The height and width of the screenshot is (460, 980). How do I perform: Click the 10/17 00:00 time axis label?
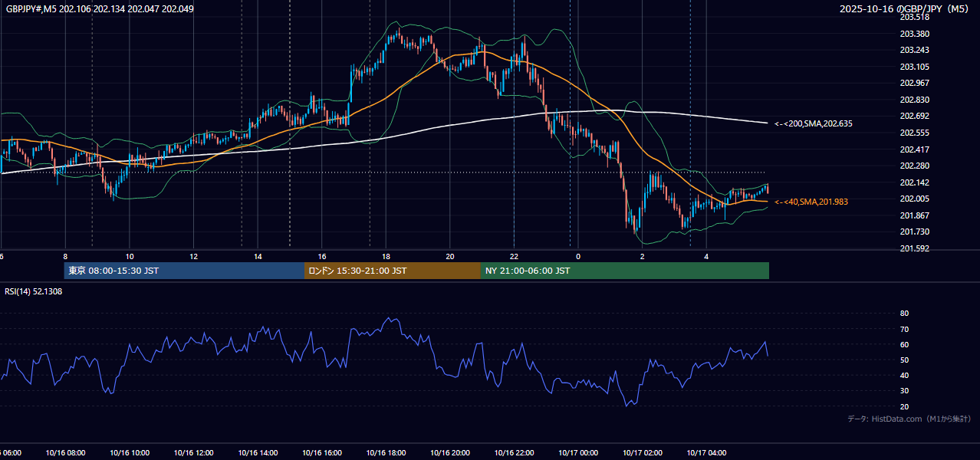point(578,453)
